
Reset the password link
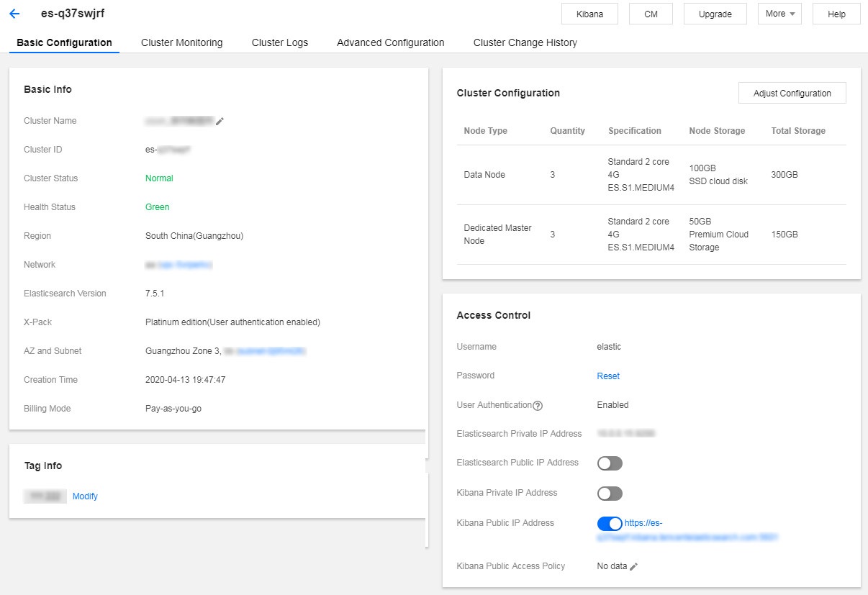(x=608, y=376)
